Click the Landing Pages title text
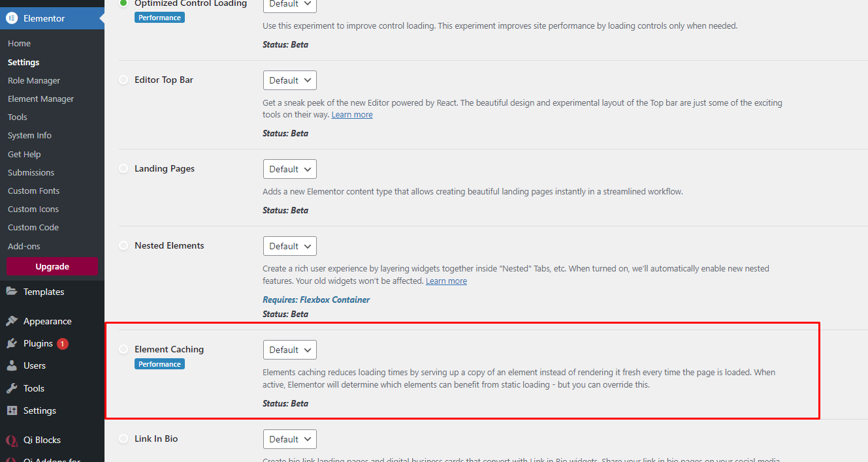This screenshot has width=868, height=462. click(x=165, y=168)
